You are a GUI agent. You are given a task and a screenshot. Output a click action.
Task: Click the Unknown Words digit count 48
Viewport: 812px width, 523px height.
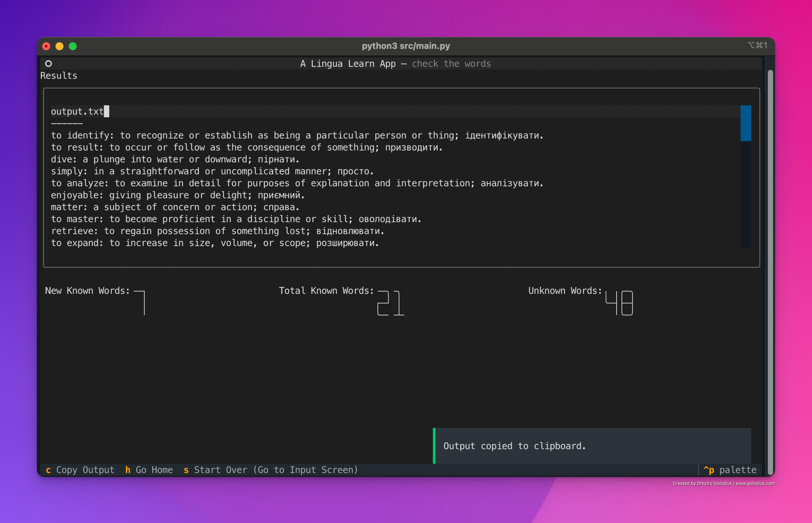click(x=619, y=303)
